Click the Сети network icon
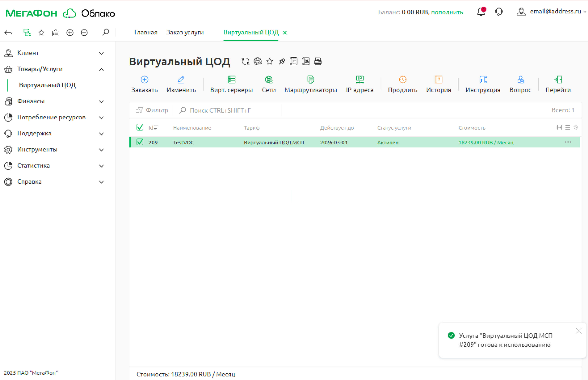The width and height of the screenshot is (588, 380). click(269, 80)
